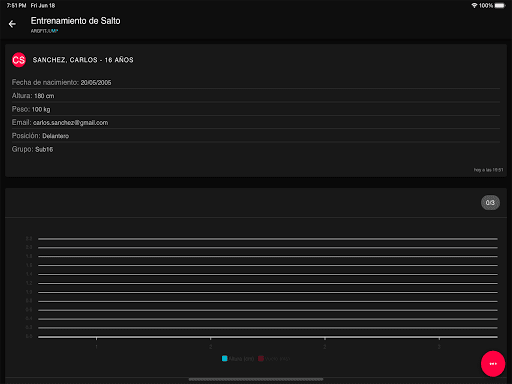Tap the 0/3 jump counter badge

(x=490, y=203)
